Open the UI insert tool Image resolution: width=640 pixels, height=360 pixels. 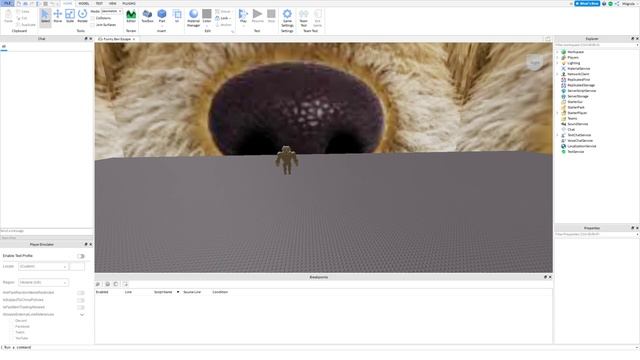177,16
